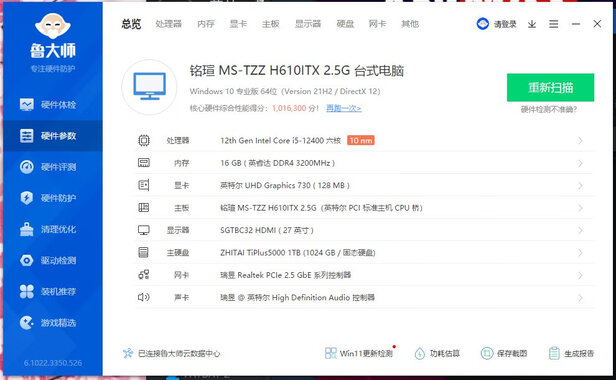Open 硬件体检 in the sidebar
Screen dimensions: 616x380
(x=53, y=105)
